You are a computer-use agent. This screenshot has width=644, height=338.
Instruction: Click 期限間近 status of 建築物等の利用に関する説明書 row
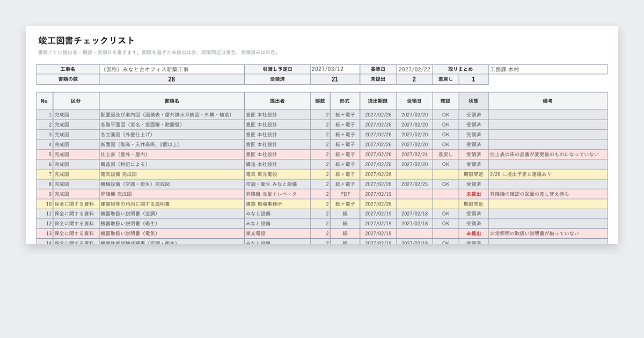point(474,204)
